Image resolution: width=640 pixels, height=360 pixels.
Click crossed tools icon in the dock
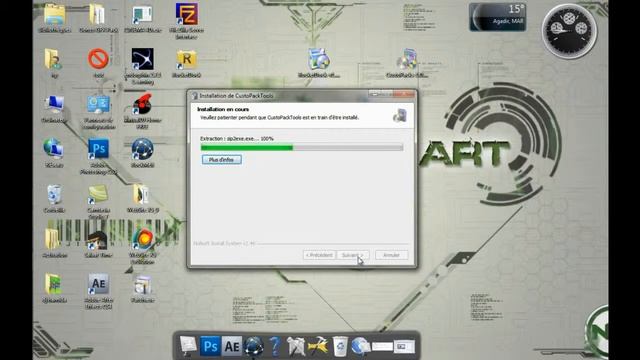(296, 347)
